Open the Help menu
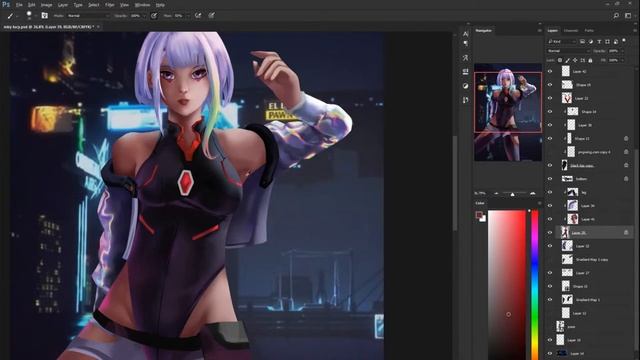Screen dimensions: 640x360 (160, 5)
